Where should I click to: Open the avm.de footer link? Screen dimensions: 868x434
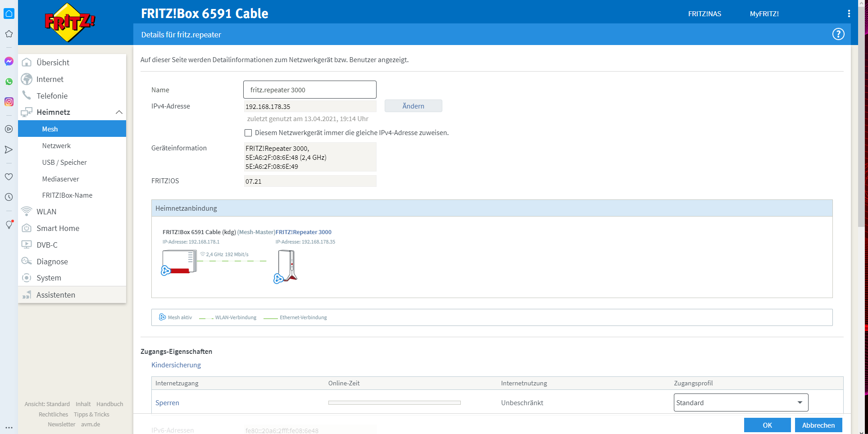click(x=91, y=424)
